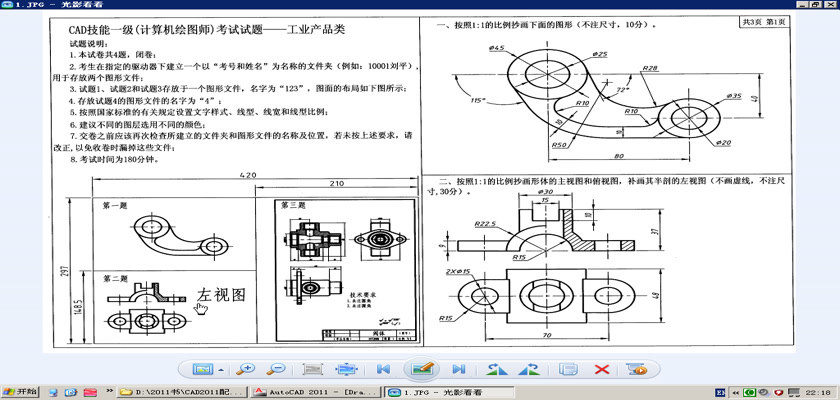The height and width of the screenshot is (400, 840).
Task: Click the monitor icon in system tray
Action: click(x=794, y=393)
